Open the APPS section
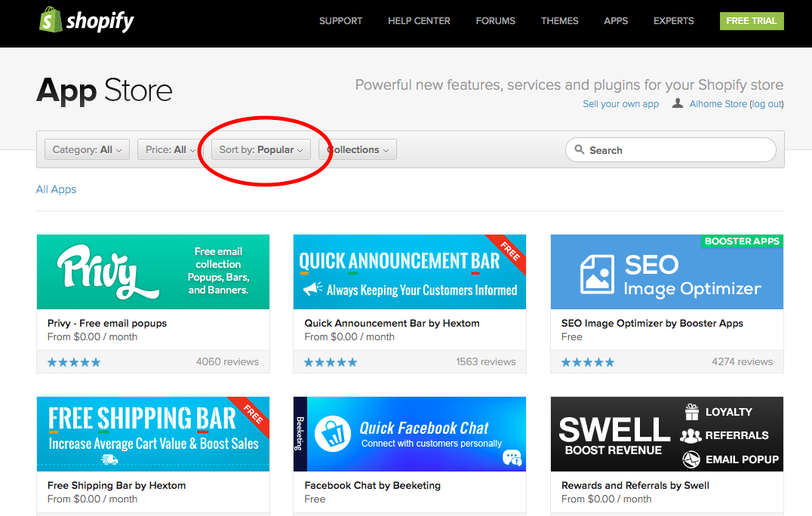Viewport: 812px width, 516px height. pyautogui.click(x=616, y=20)
